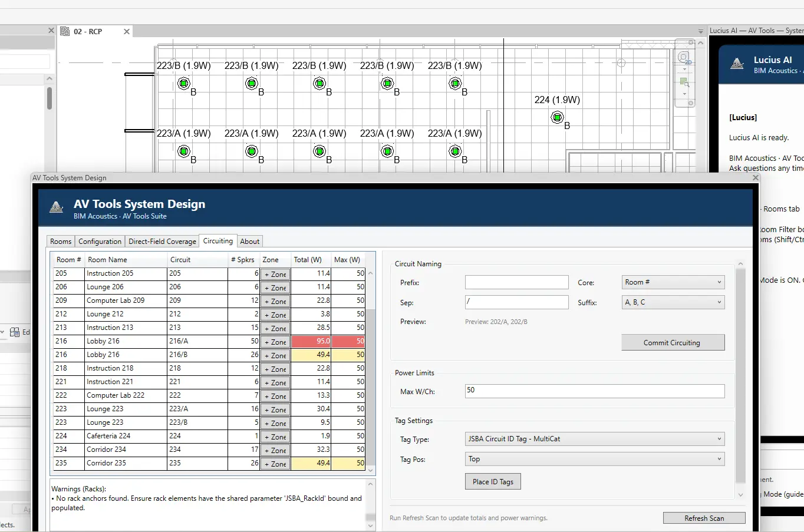Click the Ed toolbar icon at left edge
The image size is (804, 532).
click(15, 332)
